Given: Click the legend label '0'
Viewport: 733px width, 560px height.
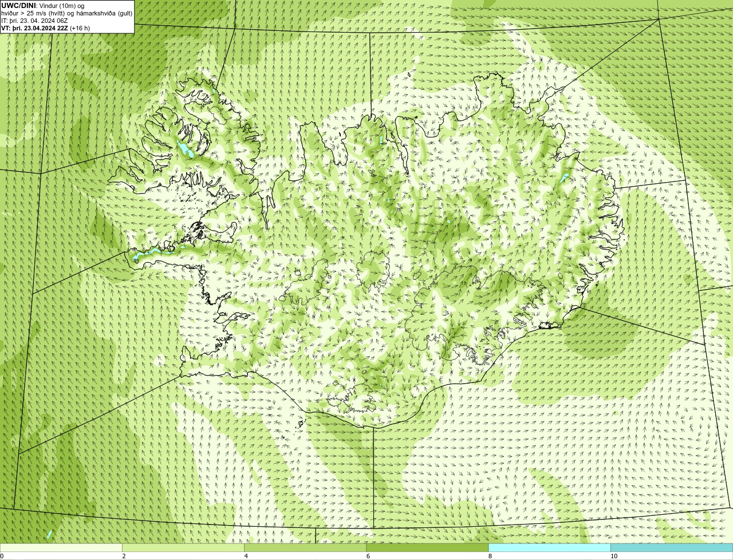Looking at the screenshot, I should click(2, 556).
